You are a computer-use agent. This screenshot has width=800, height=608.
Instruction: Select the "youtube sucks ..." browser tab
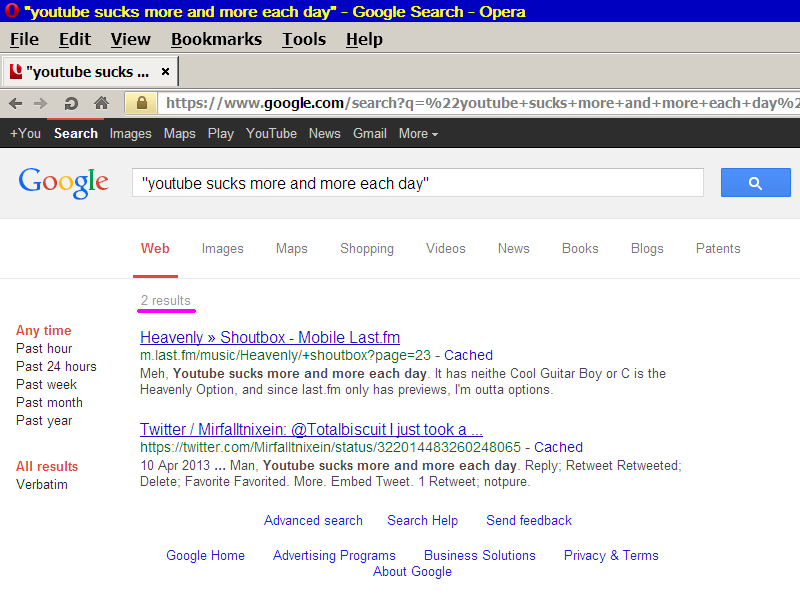point(90,71)
